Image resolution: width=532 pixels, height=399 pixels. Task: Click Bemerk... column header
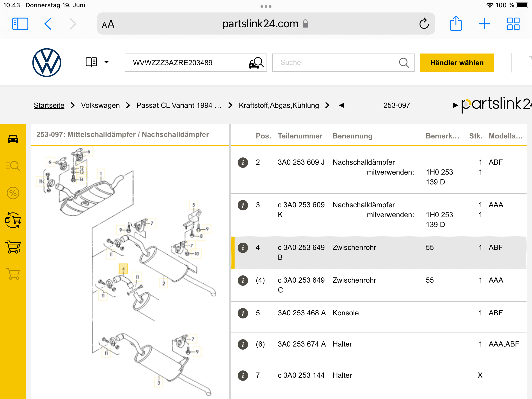442,136
